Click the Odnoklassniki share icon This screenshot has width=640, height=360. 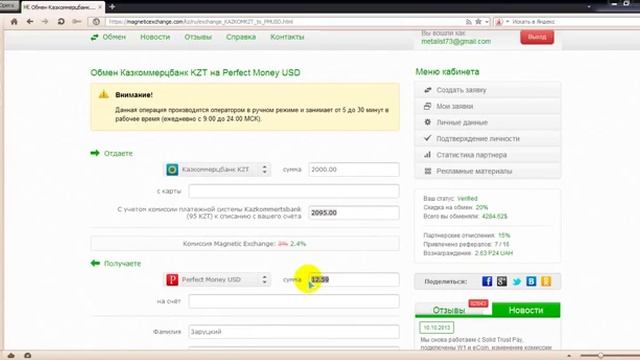tap(546, 281)
